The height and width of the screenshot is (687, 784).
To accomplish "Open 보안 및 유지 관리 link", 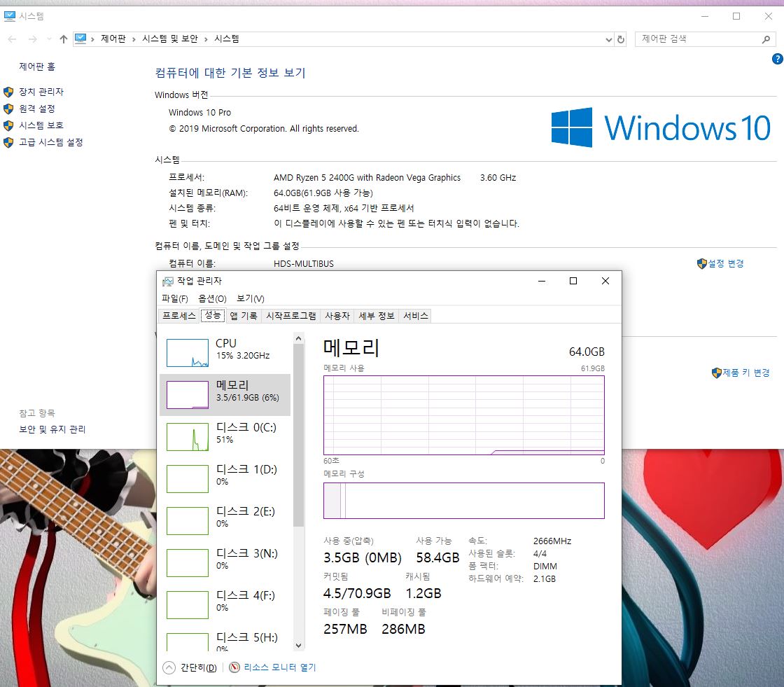I will [52, 429].
